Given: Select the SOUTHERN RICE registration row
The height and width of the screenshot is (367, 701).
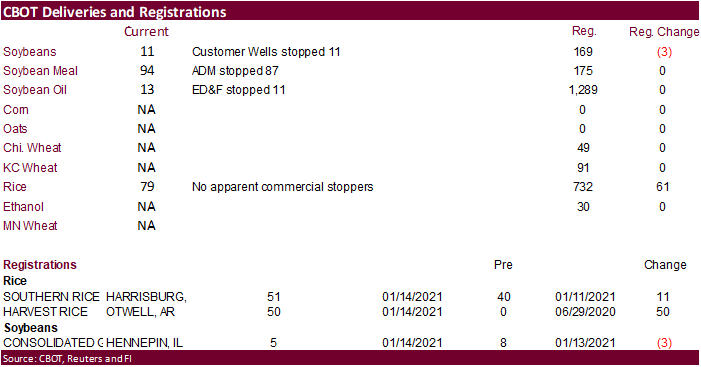Looking at the screenshot, I should tap(336, 296).
